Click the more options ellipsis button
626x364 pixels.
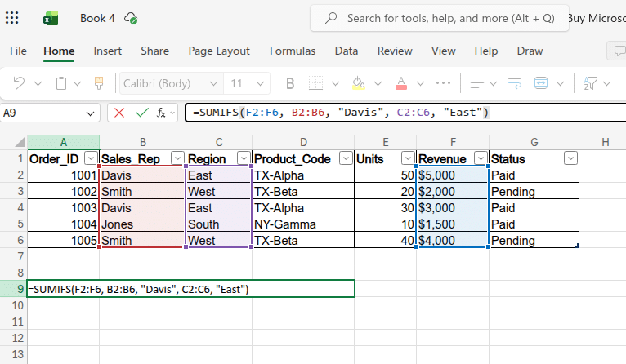click(444, 83)
